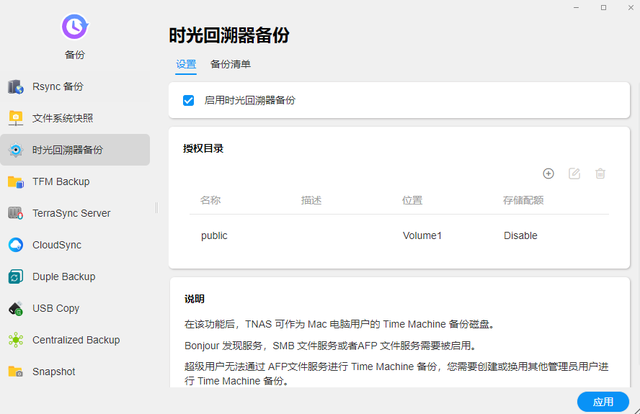The image size is (640, 414).
Task: Click the sidebar collapse handle
Action: pyautogui.click(x=156, y=208)
